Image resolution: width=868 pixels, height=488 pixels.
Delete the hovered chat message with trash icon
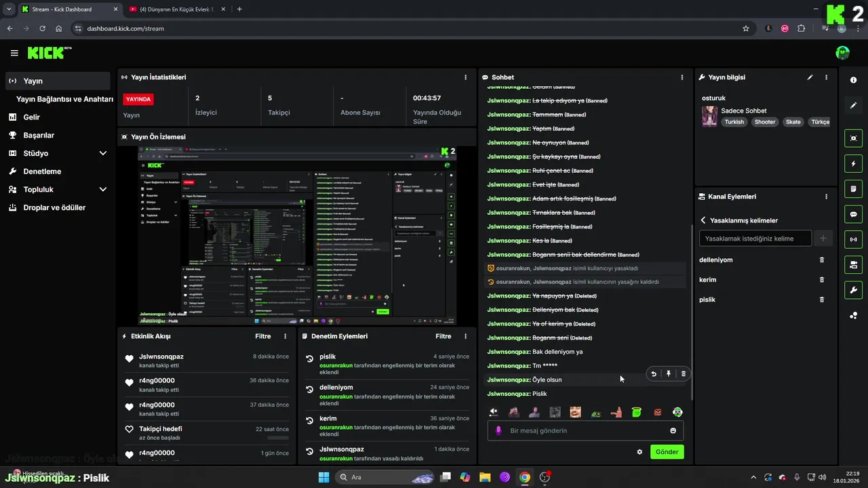(x=684, y=373)
